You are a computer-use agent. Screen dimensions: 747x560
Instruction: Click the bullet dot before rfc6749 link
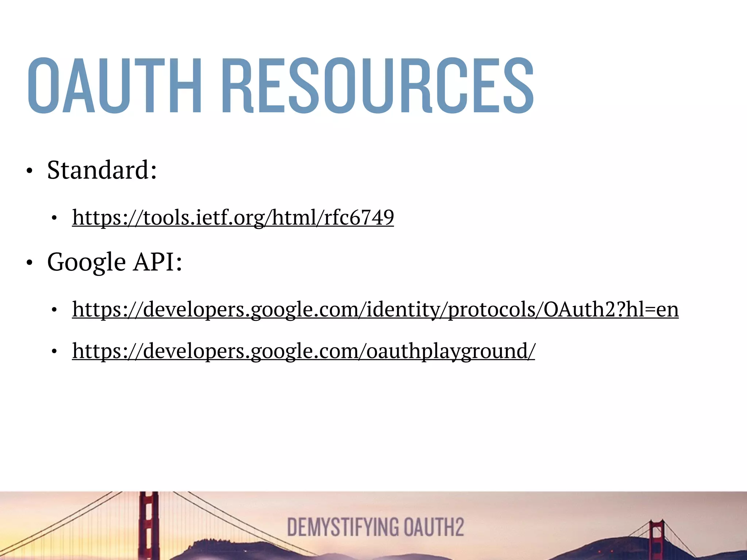[x=54, y=218]
